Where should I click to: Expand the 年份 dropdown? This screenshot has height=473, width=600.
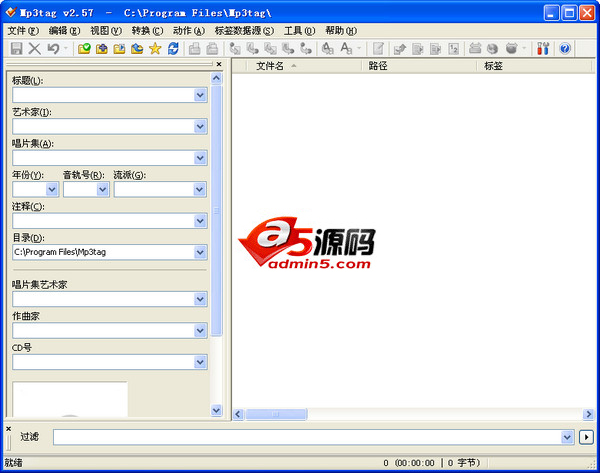[52, 189]
